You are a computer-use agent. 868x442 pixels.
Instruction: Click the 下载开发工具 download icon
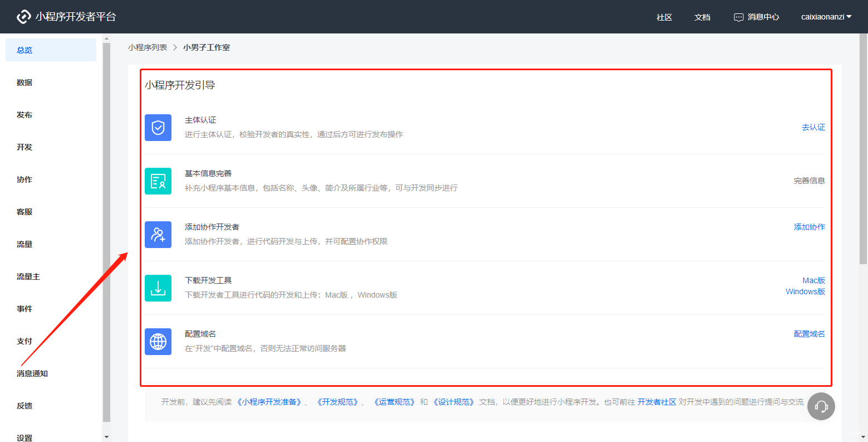point(158,288)
